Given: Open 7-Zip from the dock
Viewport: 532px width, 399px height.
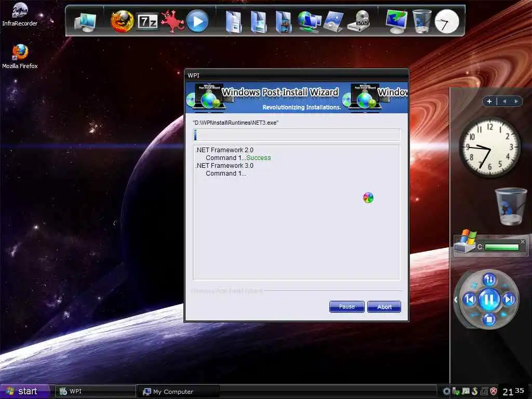Looking at the screenshot, I should click(x=147, y=21).
